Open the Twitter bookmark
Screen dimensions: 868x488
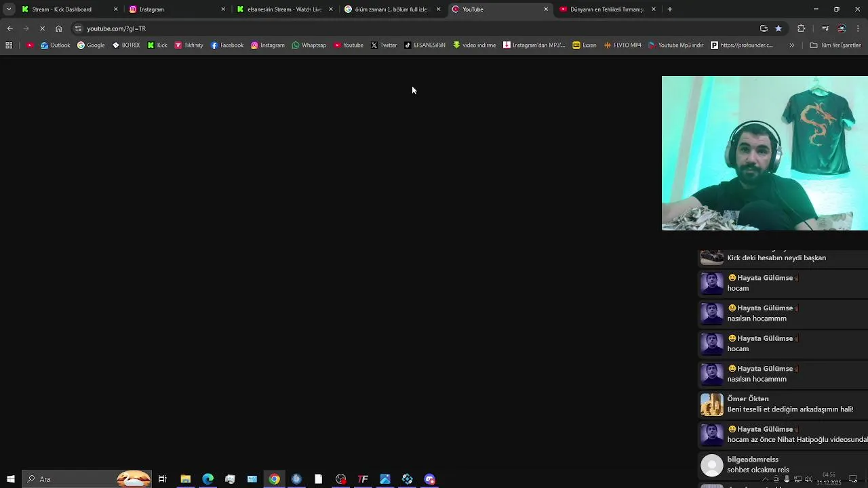384,45
